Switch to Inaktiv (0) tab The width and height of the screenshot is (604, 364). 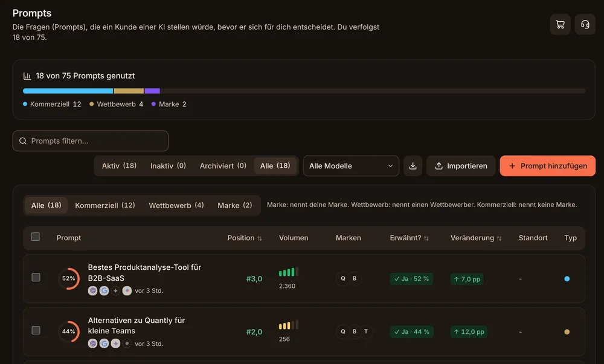(x=168, y=166)
